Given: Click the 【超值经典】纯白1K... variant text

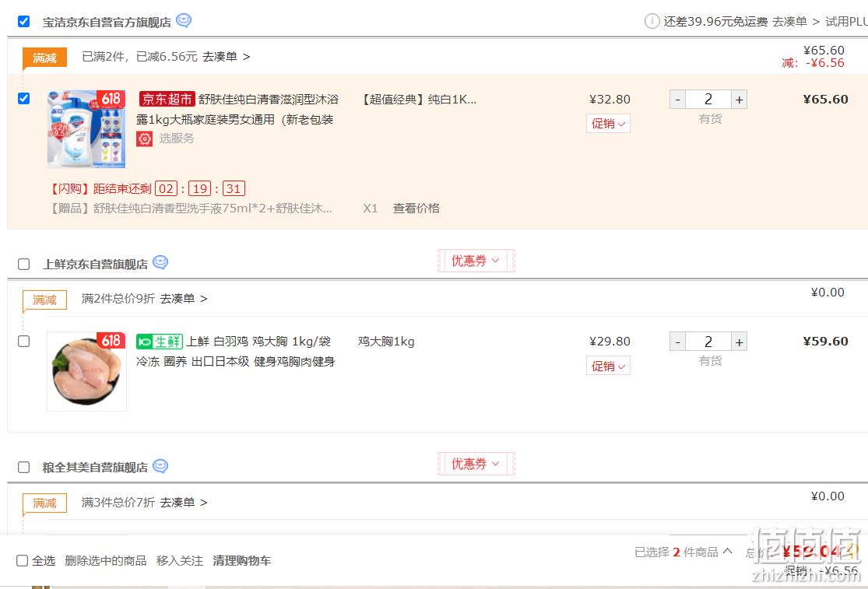Looking at the screenshot, I should (418, 100).
